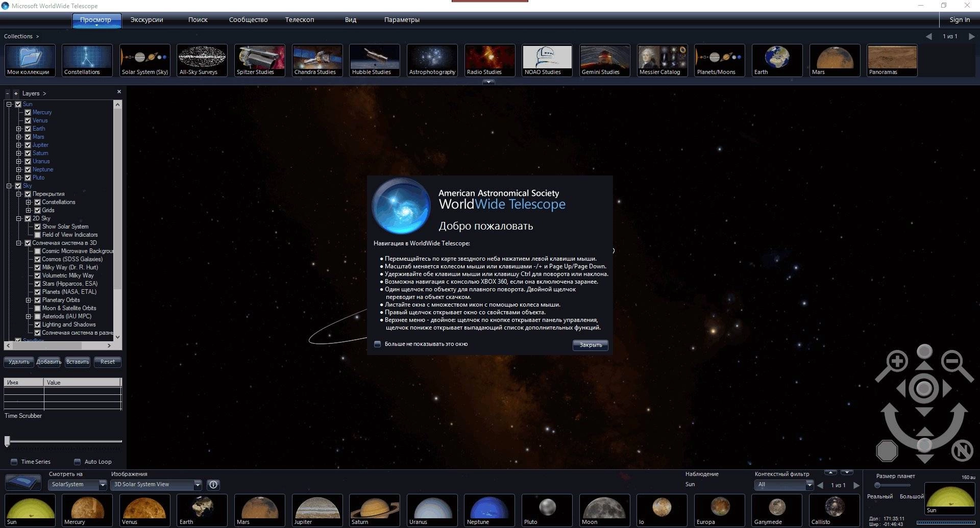Click the Time Scrubber slider handle
The height and width of the screenshot is (528, 980).
7,441
